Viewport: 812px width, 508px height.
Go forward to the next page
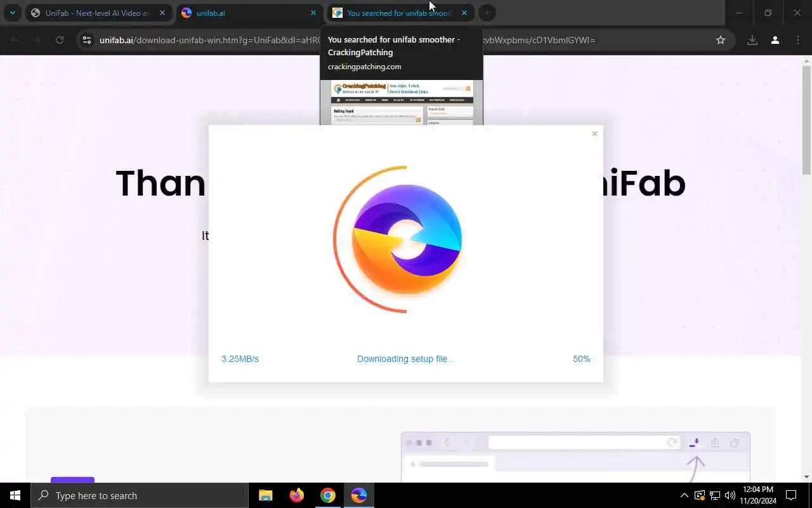tap(37, 40)
